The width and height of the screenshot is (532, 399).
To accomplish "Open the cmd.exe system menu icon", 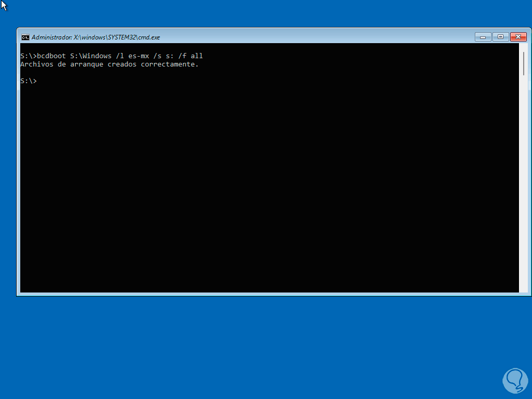I will (26, 37).
